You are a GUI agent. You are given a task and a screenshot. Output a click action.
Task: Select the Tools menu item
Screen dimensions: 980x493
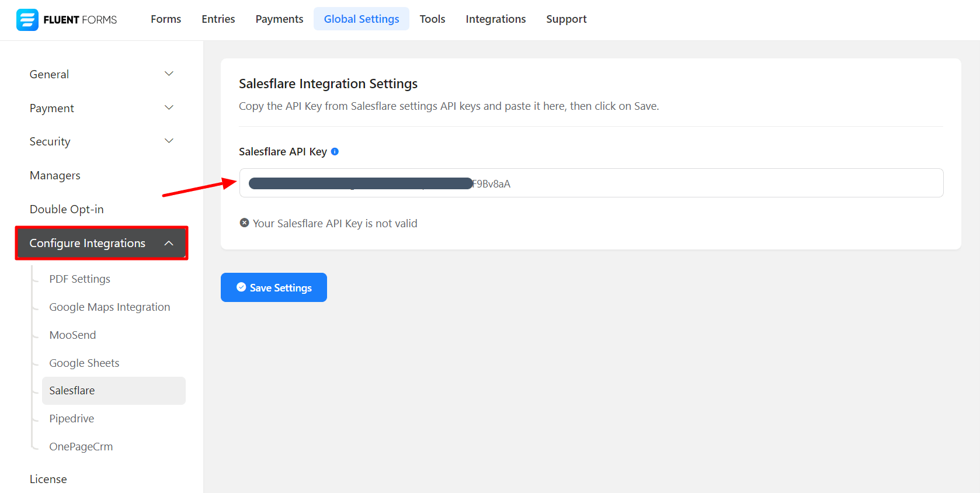click(432, 19)
